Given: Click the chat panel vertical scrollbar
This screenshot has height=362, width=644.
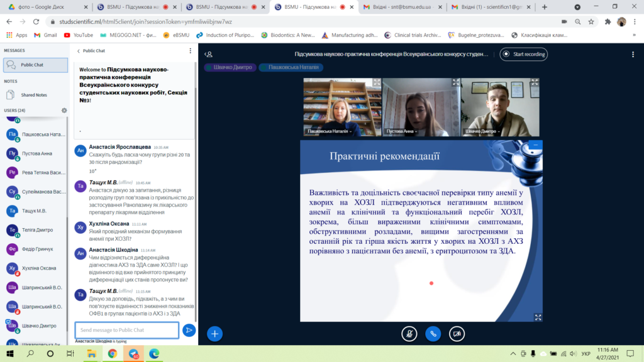Looking at the screenshot, I should click(x=196, y=189).
